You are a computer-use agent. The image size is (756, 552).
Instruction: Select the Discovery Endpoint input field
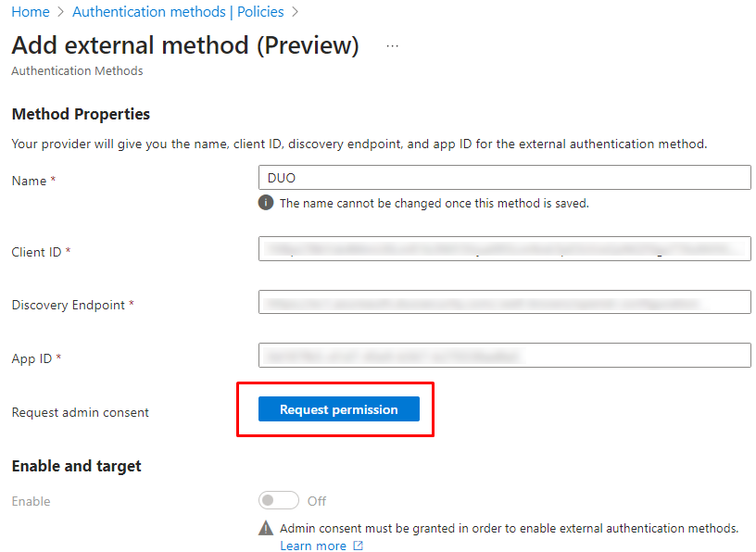(x=504, y=303)
